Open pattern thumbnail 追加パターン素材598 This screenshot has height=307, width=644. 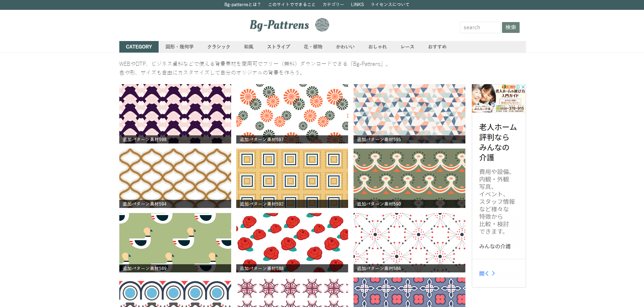(175, 114)
